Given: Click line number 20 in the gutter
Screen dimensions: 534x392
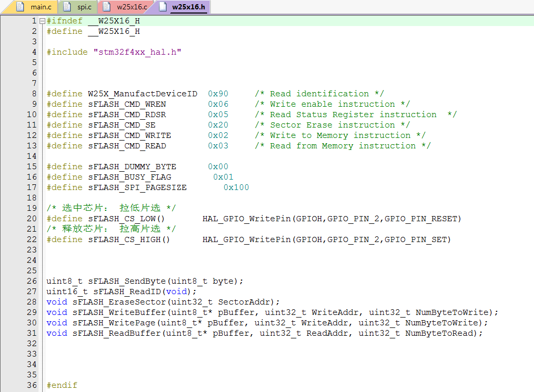Looking at the screenshot, I should coord(32,219).
